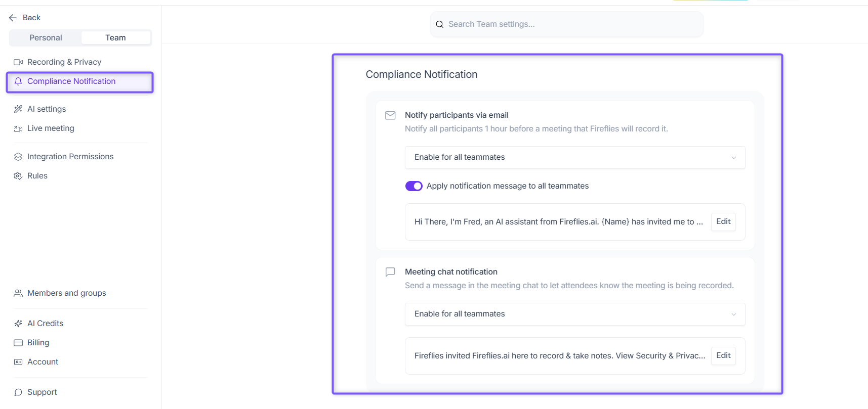Click the Rules gear icon
868x409 pixels.
(18, 176)
